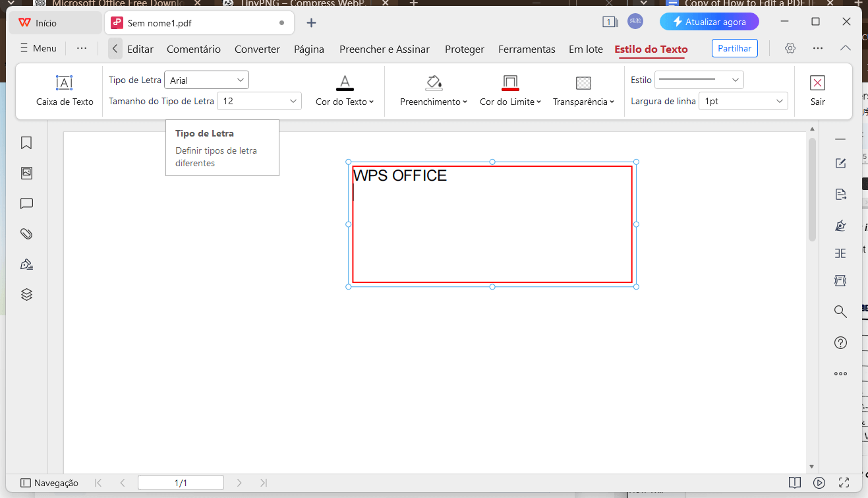Open the user avatar profile

point(635,22)
